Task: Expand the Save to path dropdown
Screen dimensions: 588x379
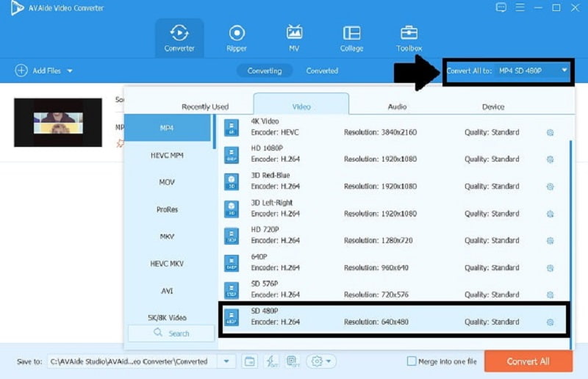Action: coord(226,361)
